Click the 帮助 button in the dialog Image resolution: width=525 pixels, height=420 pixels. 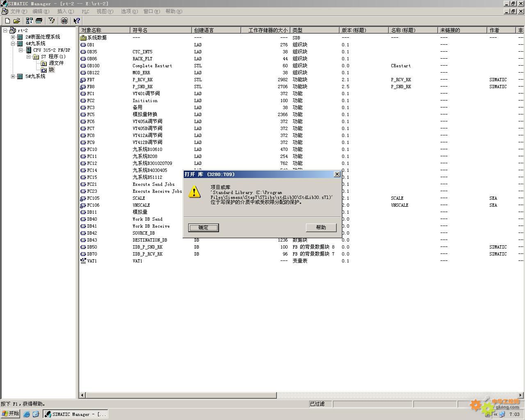tap(321, 228)
